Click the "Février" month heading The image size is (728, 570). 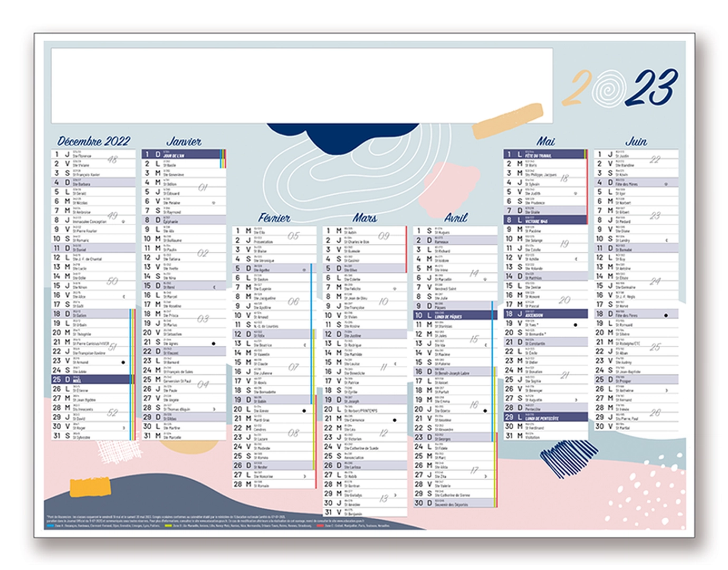(x=274, y=217)
